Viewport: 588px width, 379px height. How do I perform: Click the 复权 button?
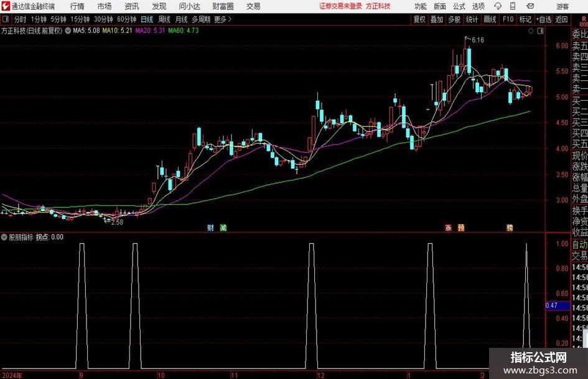[x=419, y=19]
